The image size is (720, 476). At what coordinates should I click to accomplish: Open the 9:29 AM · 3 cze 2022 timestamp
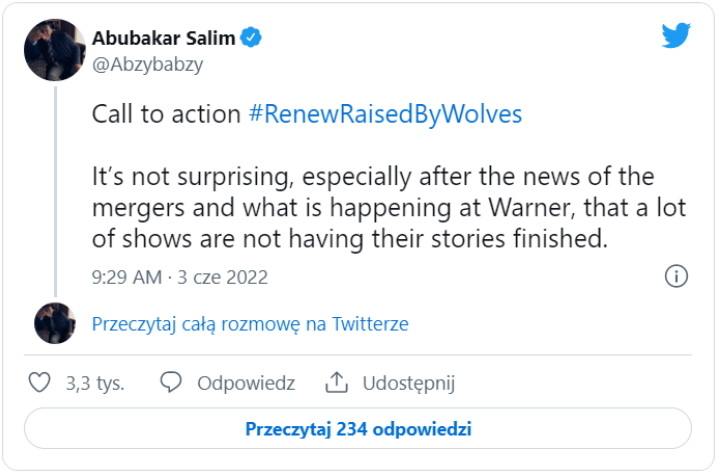point(180,277)
